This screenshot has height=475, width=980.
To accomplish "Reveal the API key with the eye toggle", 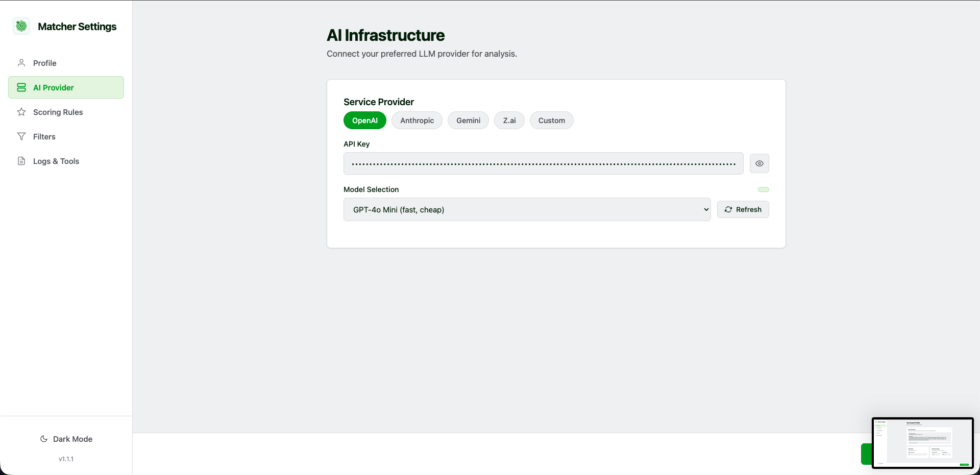I will point(759,163).
